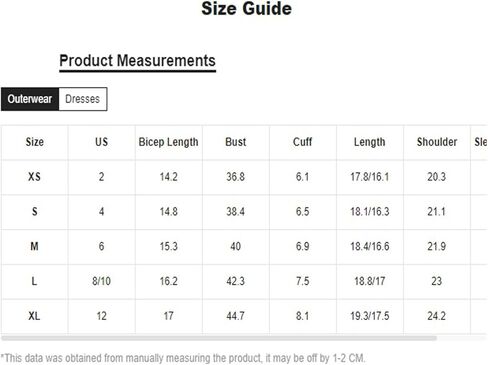This screenshot has height=365, width=488.
Task: Select the Outerwear tab
Action: point(30,99)
